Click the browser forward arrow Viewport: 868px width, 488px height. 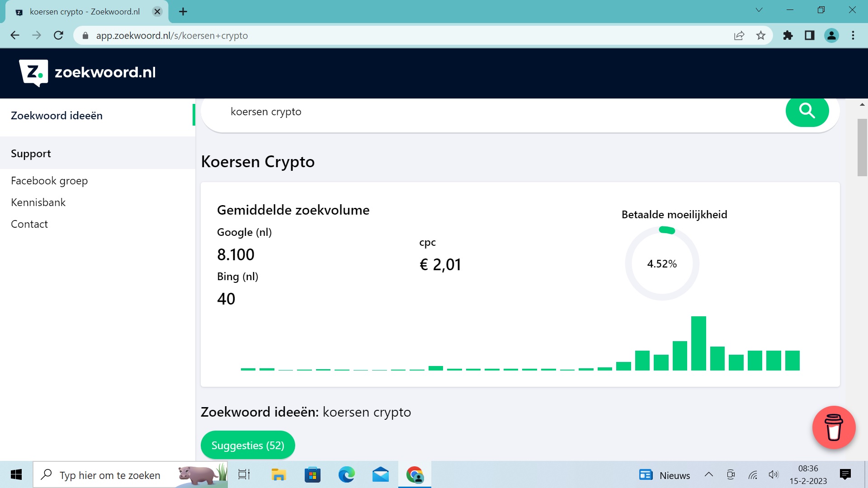tap(37, 35)
